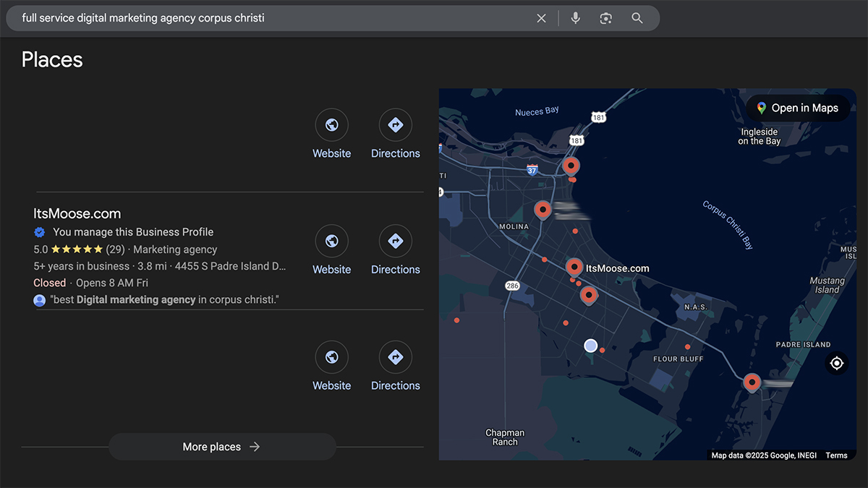Clear the search query with the X icon
868x488 pixels.
541,17
